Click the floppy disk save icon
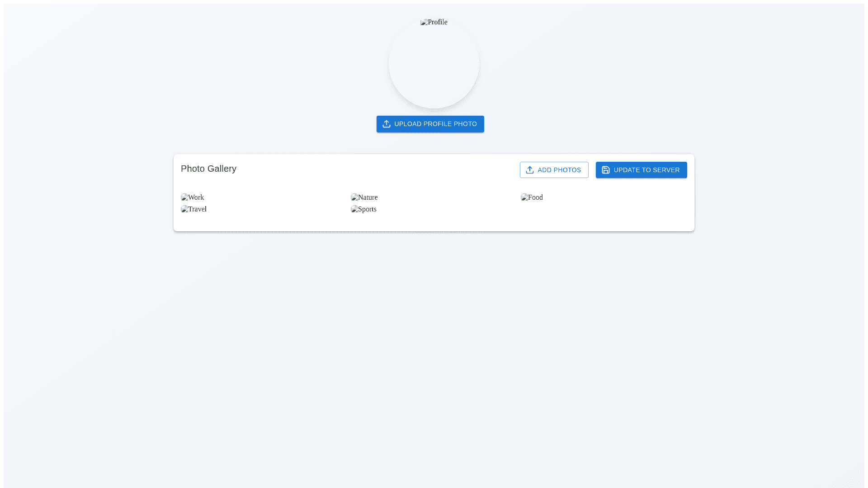868x488 pixels. [x=606, y=170]
